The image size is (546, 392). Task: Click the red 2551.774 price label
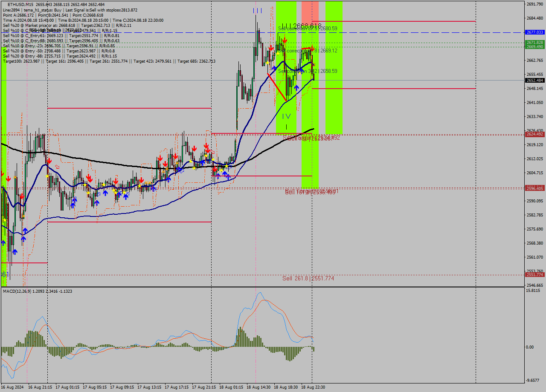click(534, 275)
